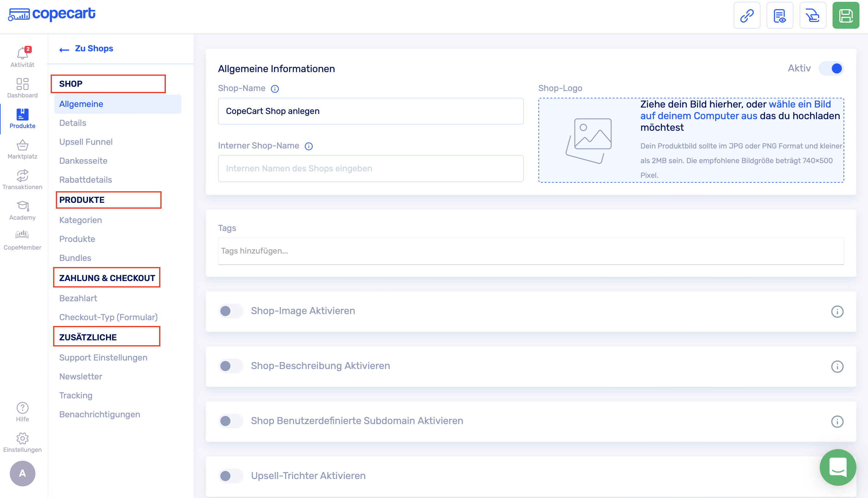
Task: Click the green save icon button
Action: pos(845,16)
